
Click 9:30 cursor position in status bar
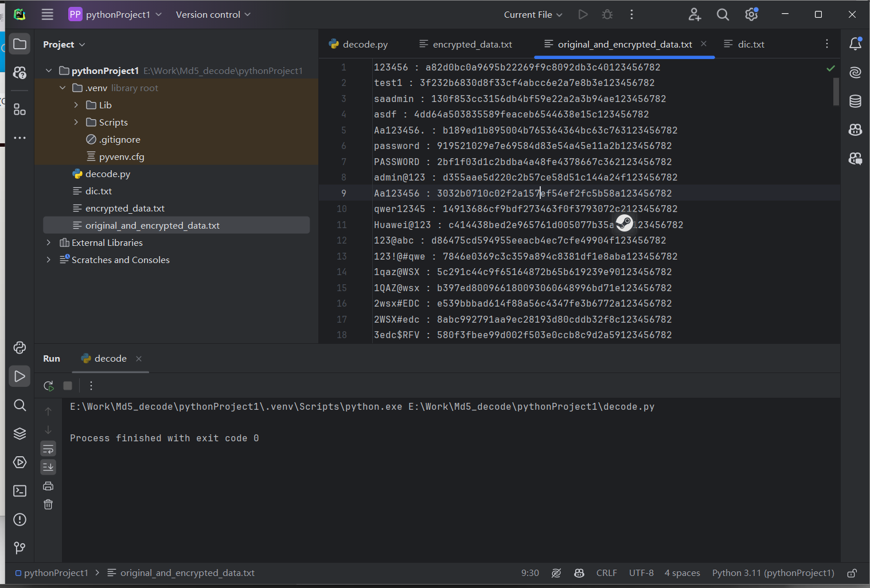pyautogui.click(x=530, y=573)
